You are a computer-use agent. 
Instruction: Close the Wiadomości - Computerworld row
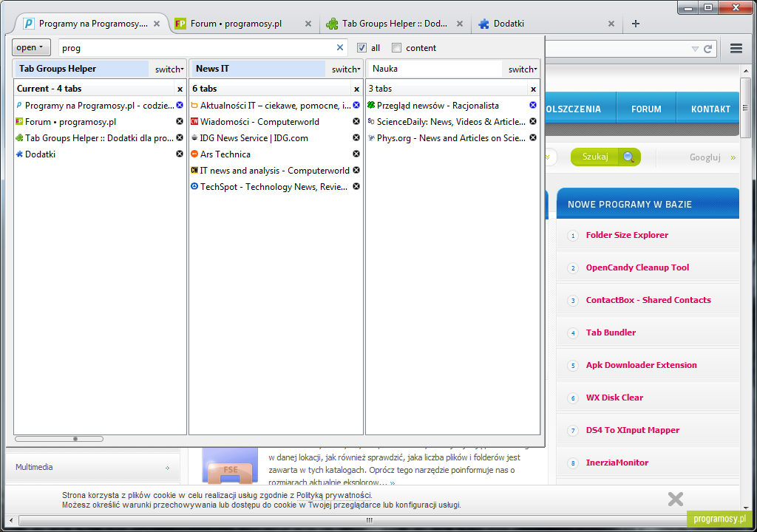coord(356,122)
